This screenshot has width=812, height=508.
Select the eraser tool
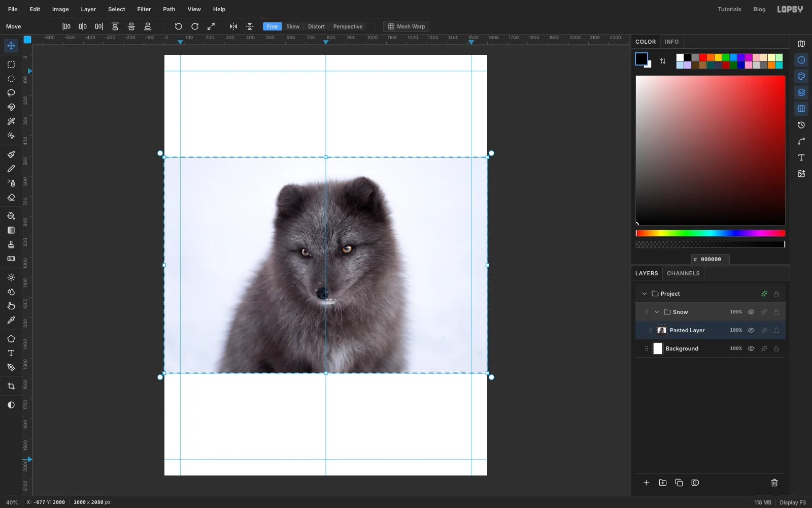(x=11, y=197)
